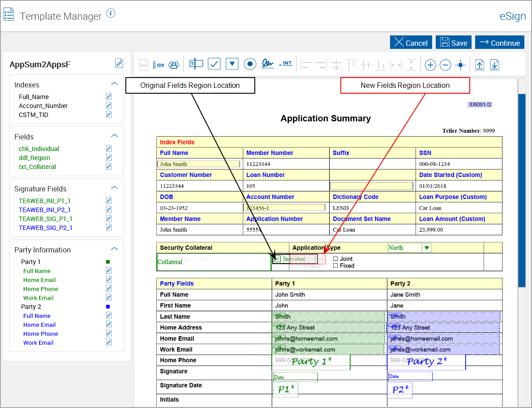This screenshot has width=532, height=408.
Task: Open the Template Manager info icon
Action: pos(111,13)
